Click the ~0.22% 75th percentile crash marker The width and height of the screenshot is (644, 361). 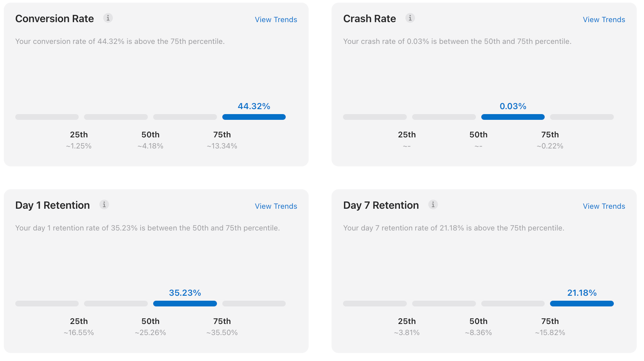[550, 146]
